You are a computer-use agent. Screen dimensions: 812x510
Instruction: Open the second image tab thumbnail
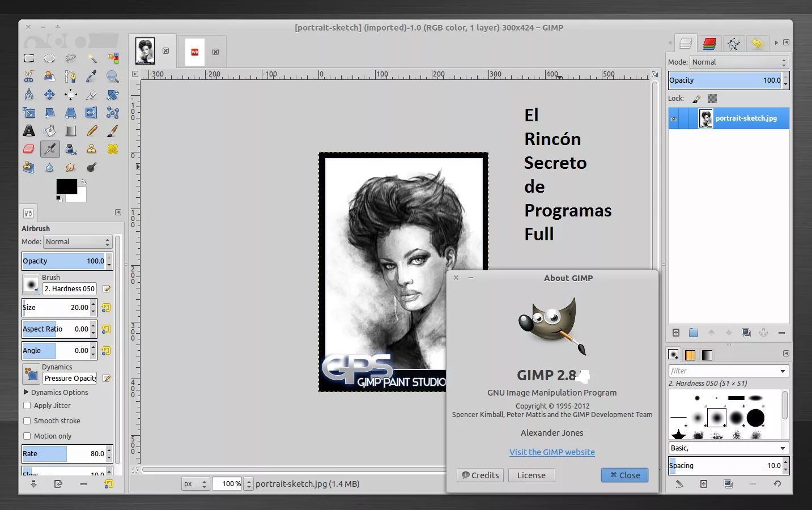[195, 52]
